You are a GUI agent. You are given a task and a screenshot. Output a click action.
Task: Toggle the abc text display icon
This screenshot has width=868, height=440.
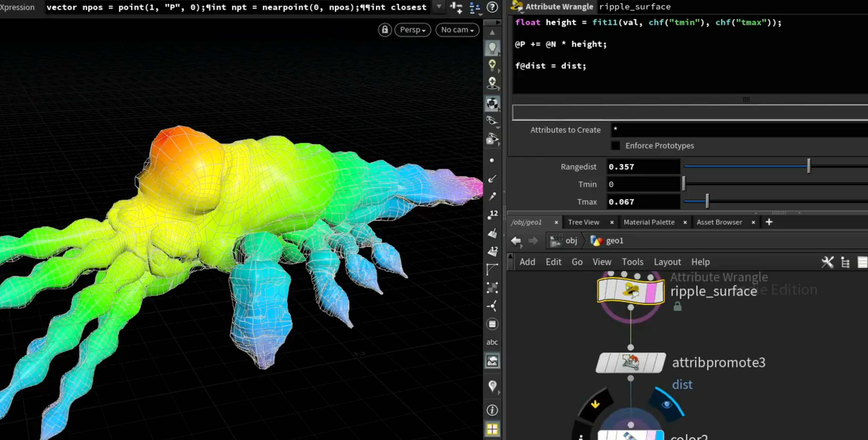(492, 342)
